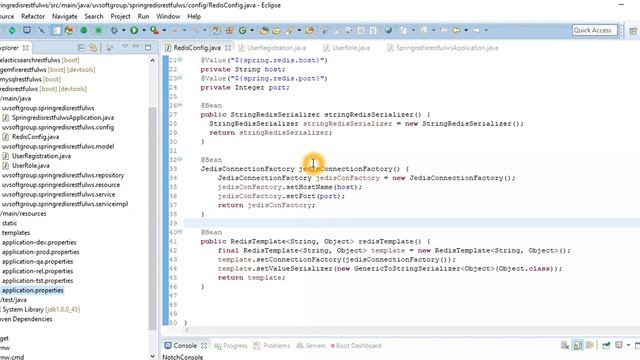The height and width of the screenshot is (360, 640).
Task: Minimize the explorer panel view
Action: pos(136,46)
